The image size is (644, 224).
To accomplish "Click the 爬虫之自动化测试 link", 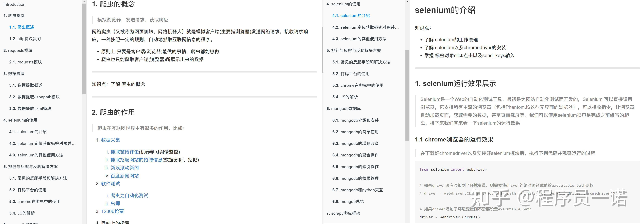I will click(x=129, y=196).
